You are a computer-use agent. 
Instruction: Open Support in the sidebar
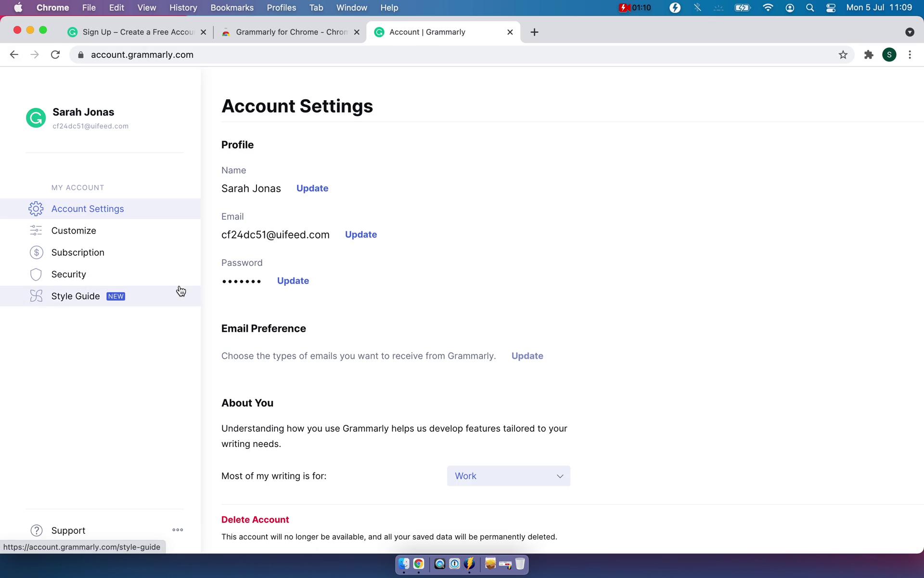pos(68,530)
